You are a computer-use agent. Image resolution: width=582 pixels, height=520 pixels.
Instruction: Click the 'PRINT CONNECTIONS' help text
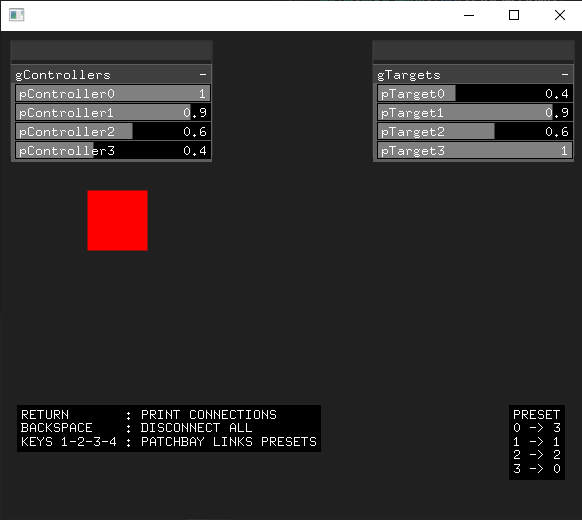pyautogui.click(x=209, y=414)
